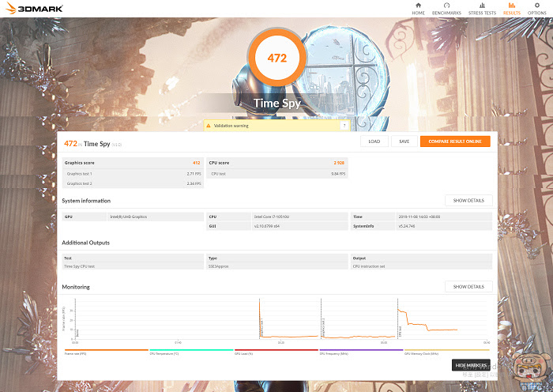This screenshot has height=392, width=553.
Task: Click the 472 score circle
Action: 276,58
